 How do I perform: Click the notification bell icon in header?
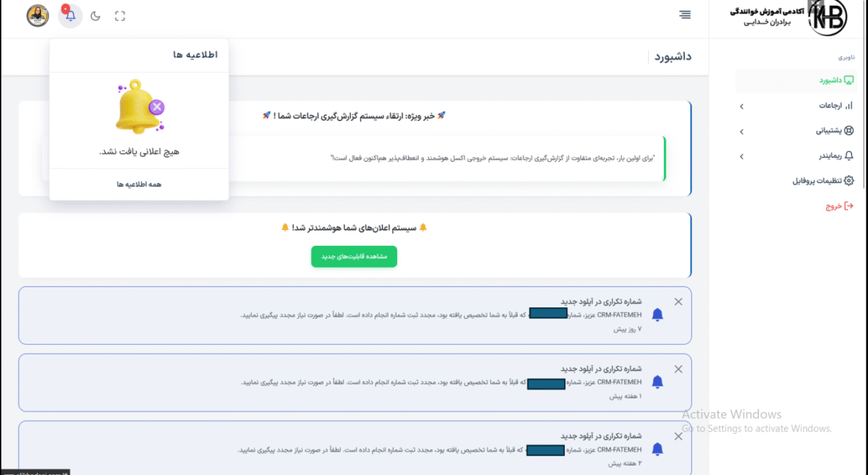coord(70,16)
